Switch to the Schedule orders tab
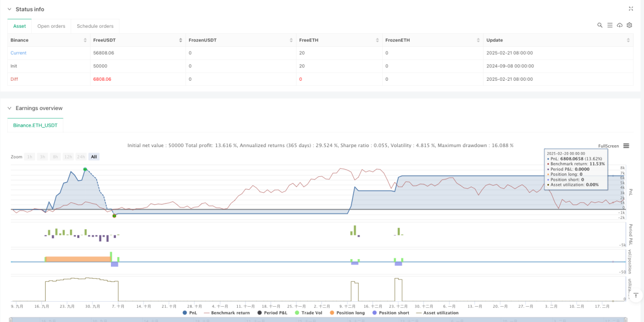This screenshot has height=322, width=644. coord(95,26)
